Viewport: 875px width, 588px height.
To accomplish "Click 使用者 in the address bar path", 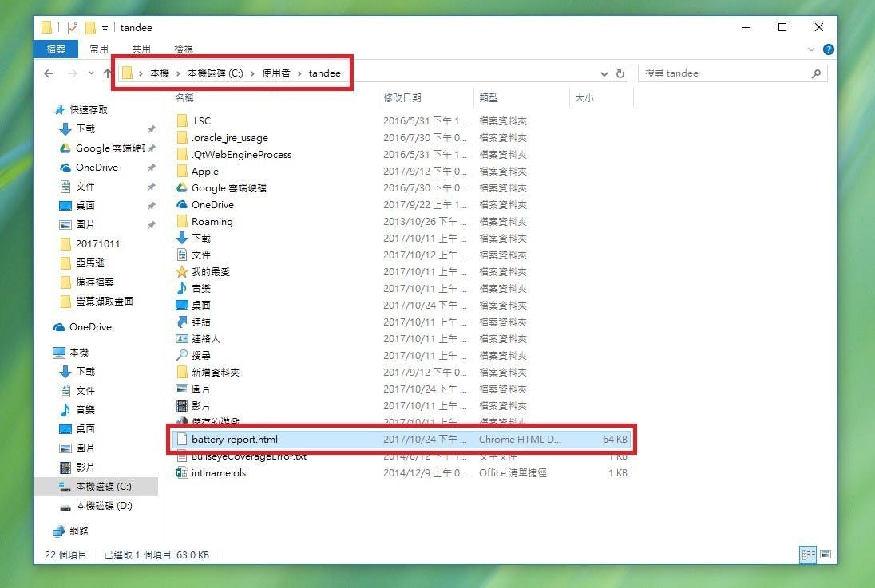I will (x=276, y=73).
